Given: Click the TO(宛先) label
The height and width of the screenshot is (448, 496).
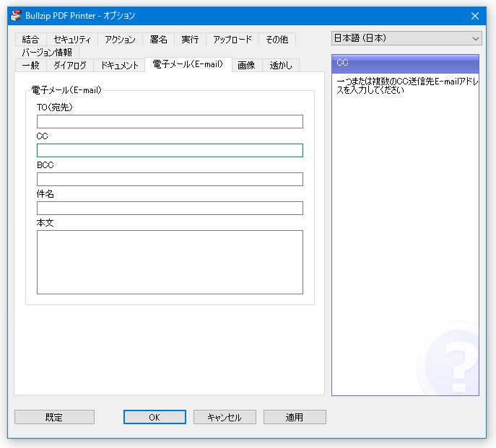Looking at the screenshot, I should point(55,107).
